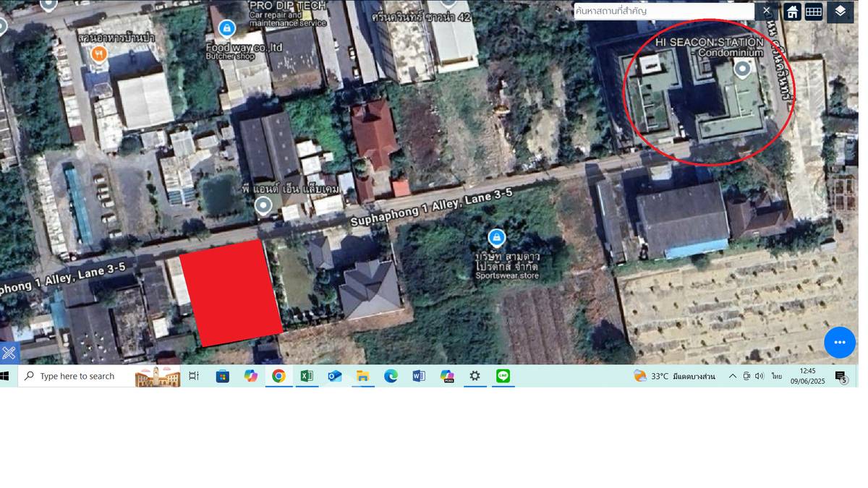Click the home icon beside the search bar
Image resolution: width=868 pixels, height=488 pixels.
[x=791, y=12]
